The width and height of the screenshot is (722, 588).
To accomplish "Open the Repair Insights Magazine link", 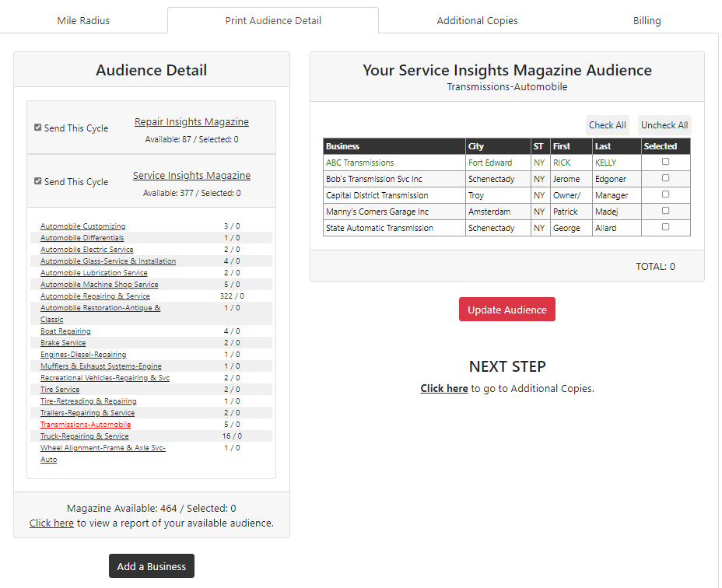I will tap(191, 122).
